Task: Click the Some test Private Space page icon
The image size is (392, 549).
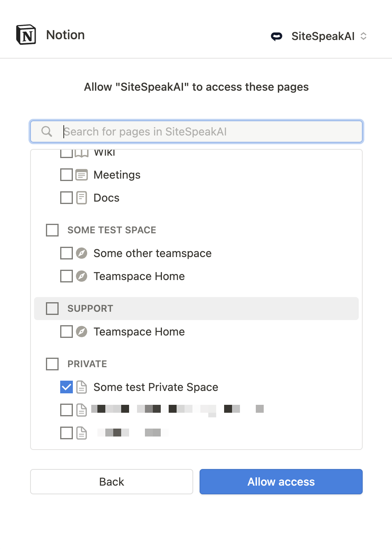Action: [x=82, y=387]
